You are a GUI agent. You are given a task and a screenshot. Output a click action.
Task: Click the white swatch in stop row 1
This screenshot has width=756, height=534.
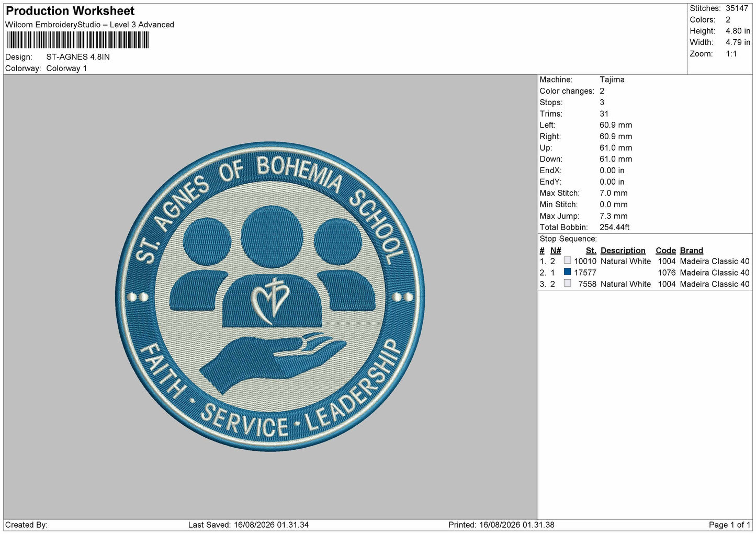(567, 260)
